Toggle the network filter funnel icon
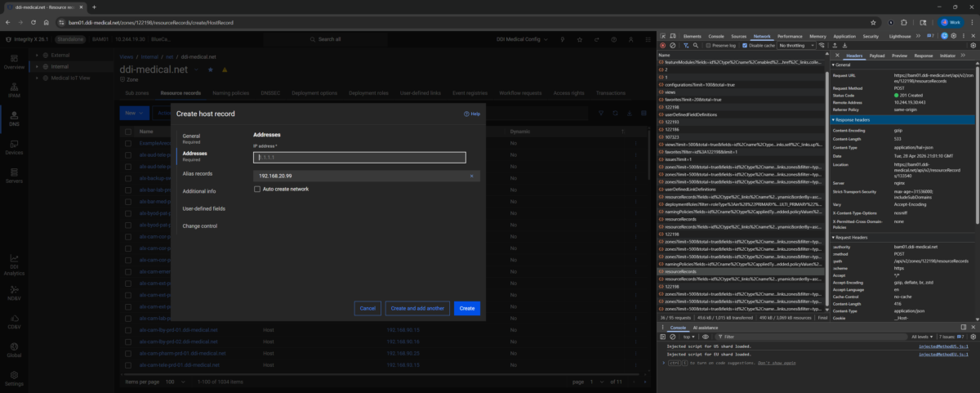 (x=684, y=46)
